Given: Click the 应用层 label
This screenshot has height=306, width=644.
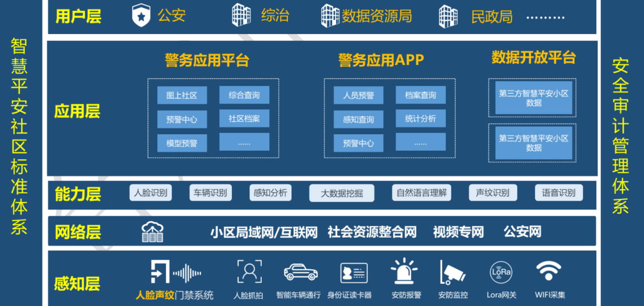Looking at the screenshot, I should [77, 111].
